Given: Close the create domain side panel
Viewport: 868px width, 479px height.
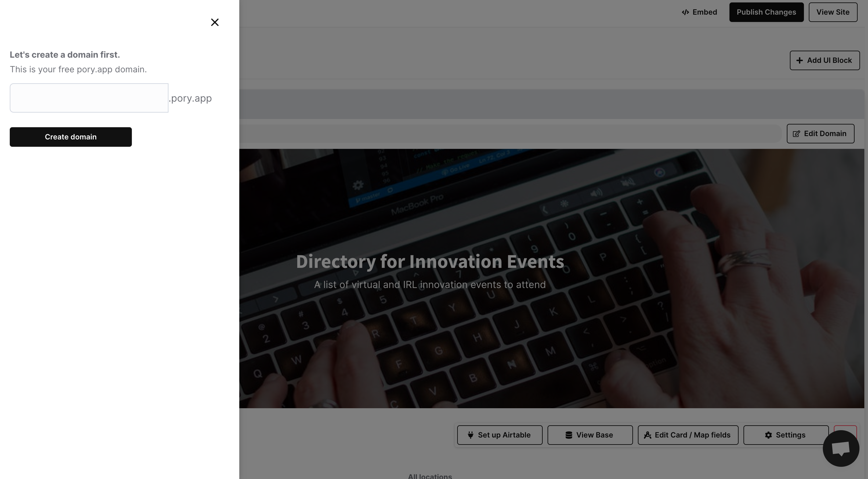Looking at the screenshot, I should coord(215,22).
